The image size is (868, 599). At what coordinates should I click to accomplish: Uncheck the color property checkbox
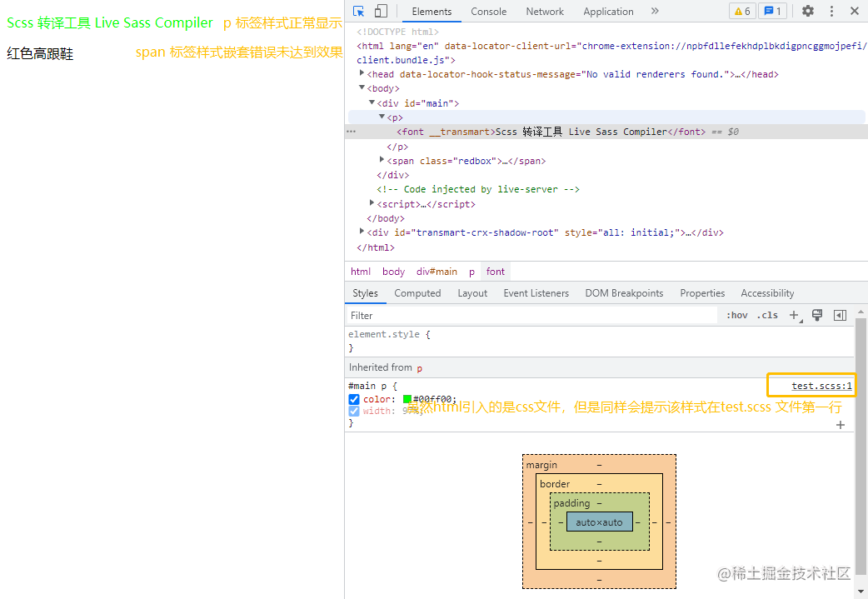tap(354, 399)
